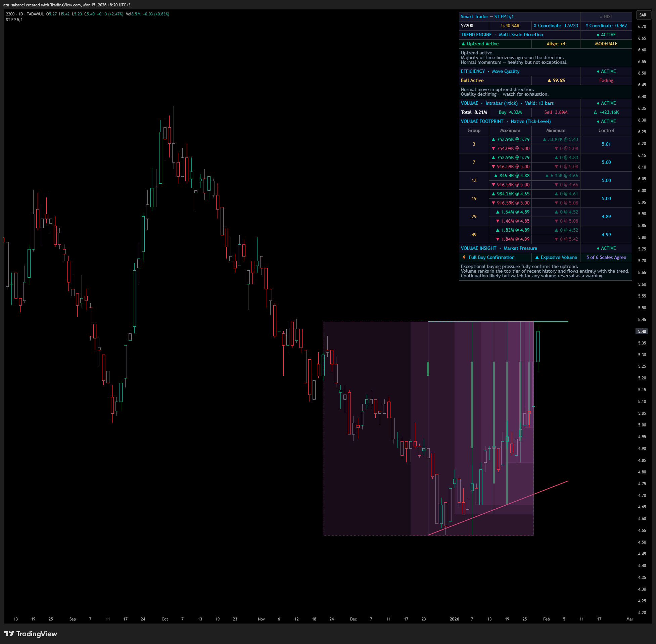
Task: Click the 846.4K @ 4.88 cell
Action: coord(510,176)
